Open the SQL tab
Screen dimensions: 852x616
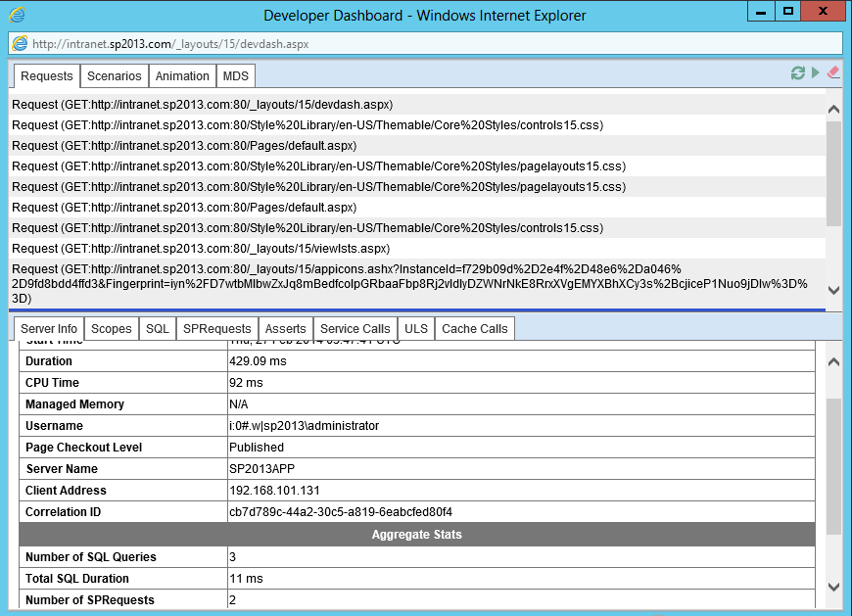click(158, 329)
